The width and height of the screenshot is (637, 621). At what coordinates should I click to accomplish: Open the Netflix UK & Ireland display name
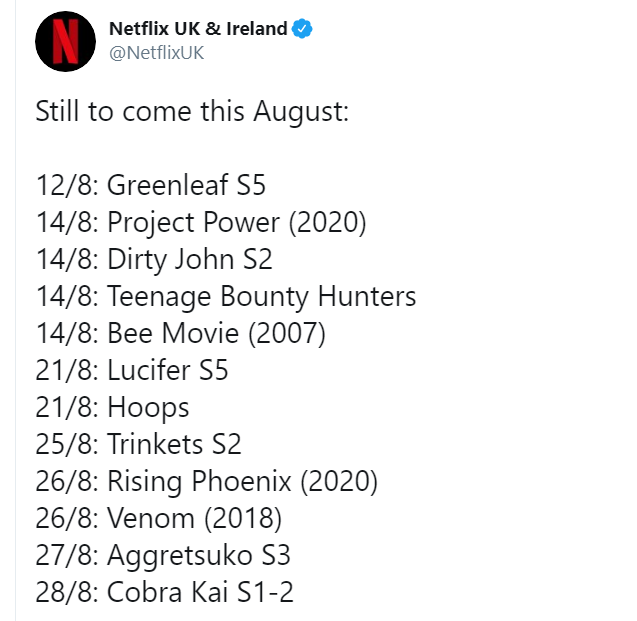click(x=198, y=29)
